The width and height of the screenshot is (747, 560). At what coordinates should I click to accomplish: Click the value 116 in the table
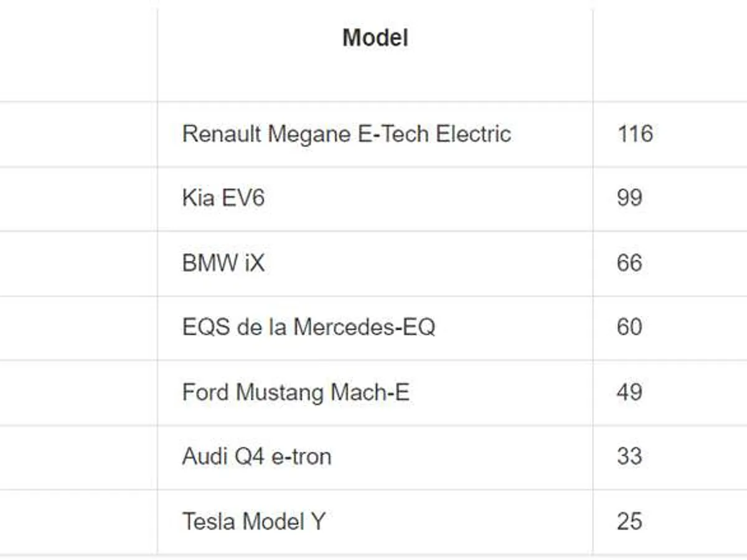coord(635,134)
